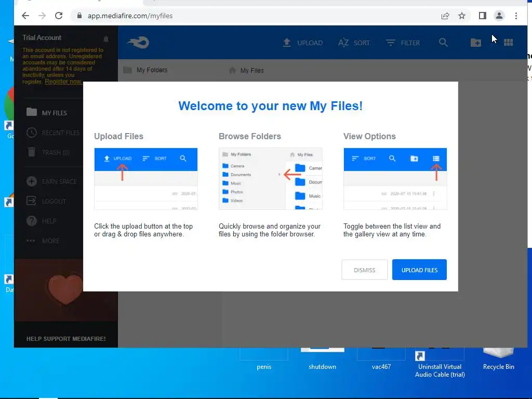Image resolution: width=532 pixels, height=399 pixels.
Task: Click the Register now link
Action: 63,82
